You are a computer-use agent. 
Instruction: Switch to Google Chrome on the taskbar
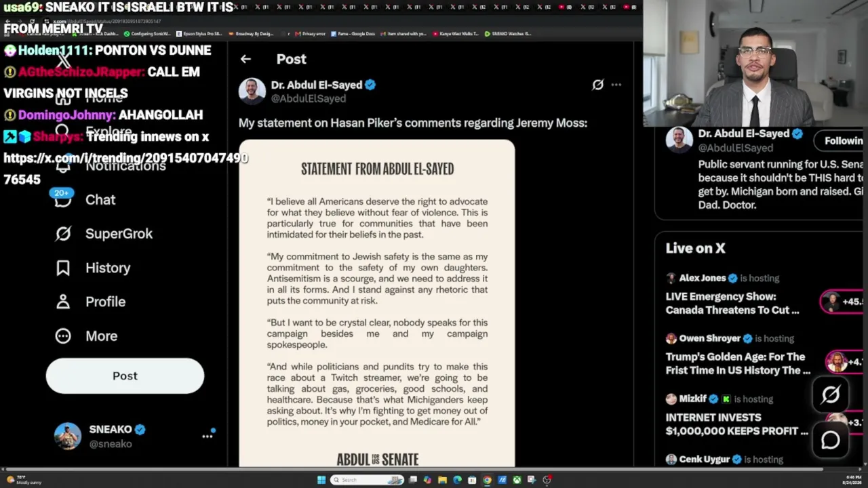tap(487, 481)
